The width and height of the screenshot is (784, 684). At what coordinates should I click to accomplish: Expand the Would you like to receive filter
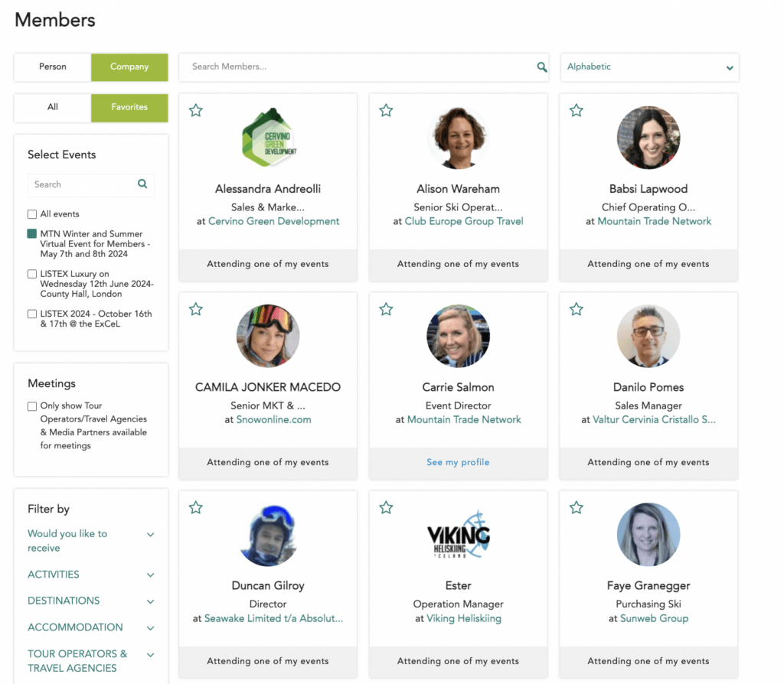click(x=90, y=541)
